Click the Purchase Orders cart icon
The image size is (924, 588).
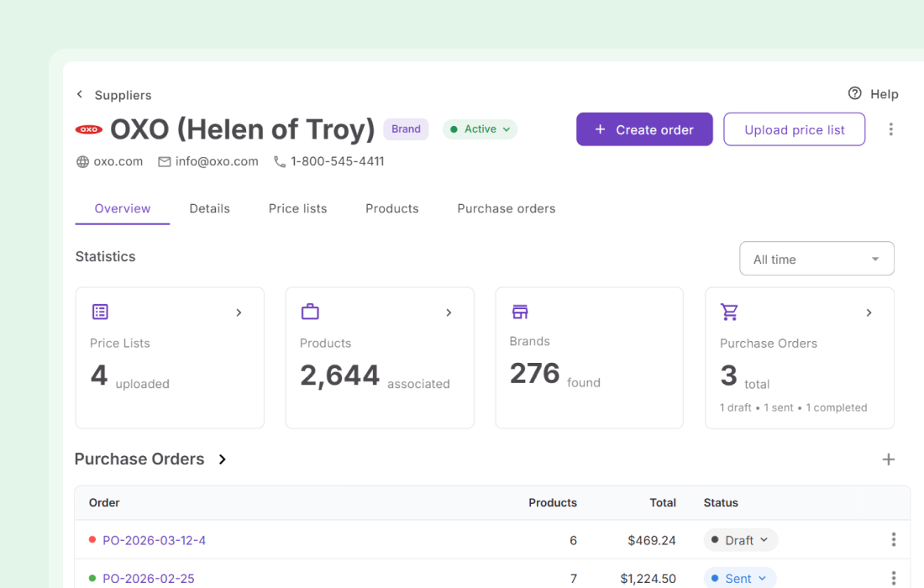coord(729,311)
